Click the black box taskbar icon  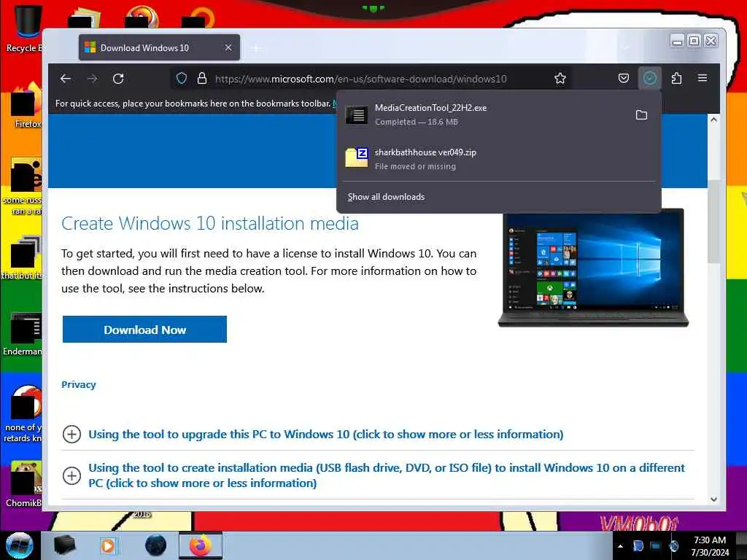click(64, 545)
